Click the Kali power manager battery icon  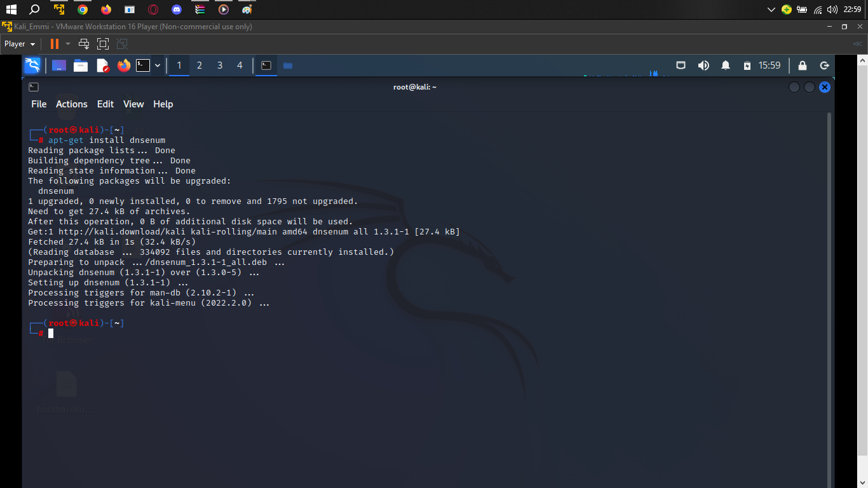pos(747,65)
